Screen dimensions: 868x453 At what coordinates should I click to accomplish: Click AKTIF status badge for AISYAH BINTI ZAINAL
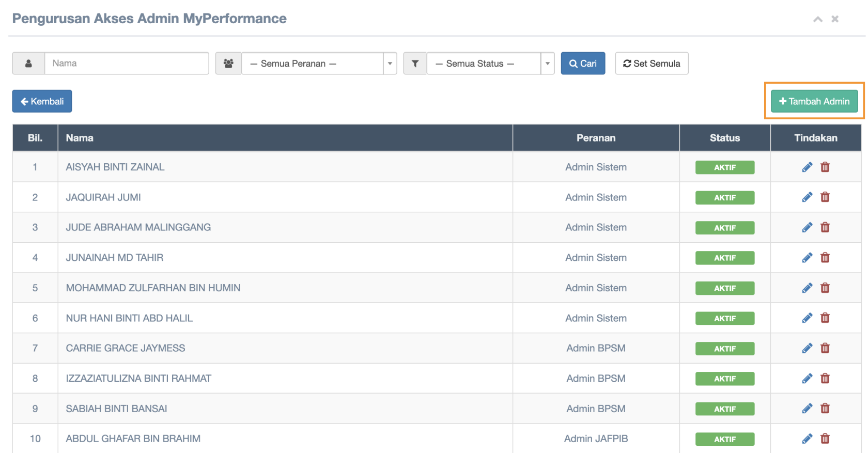(724, 167)
